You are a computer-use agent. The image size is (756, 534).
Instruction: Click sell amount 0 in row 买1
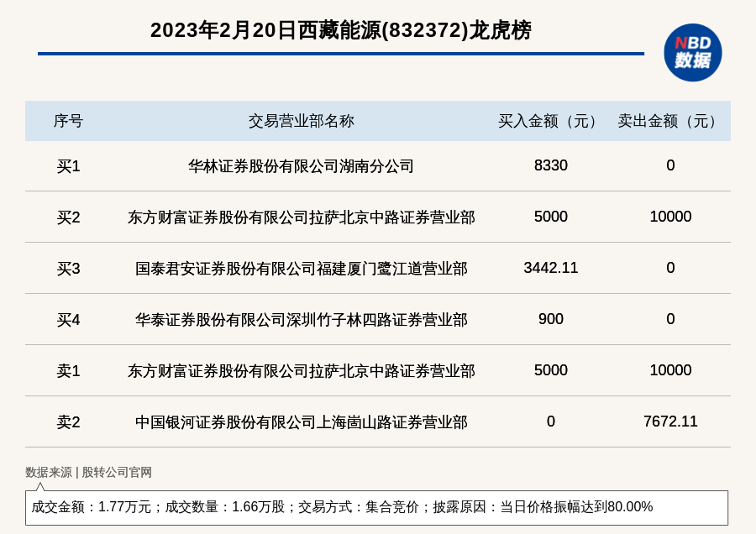click(670, 165)
